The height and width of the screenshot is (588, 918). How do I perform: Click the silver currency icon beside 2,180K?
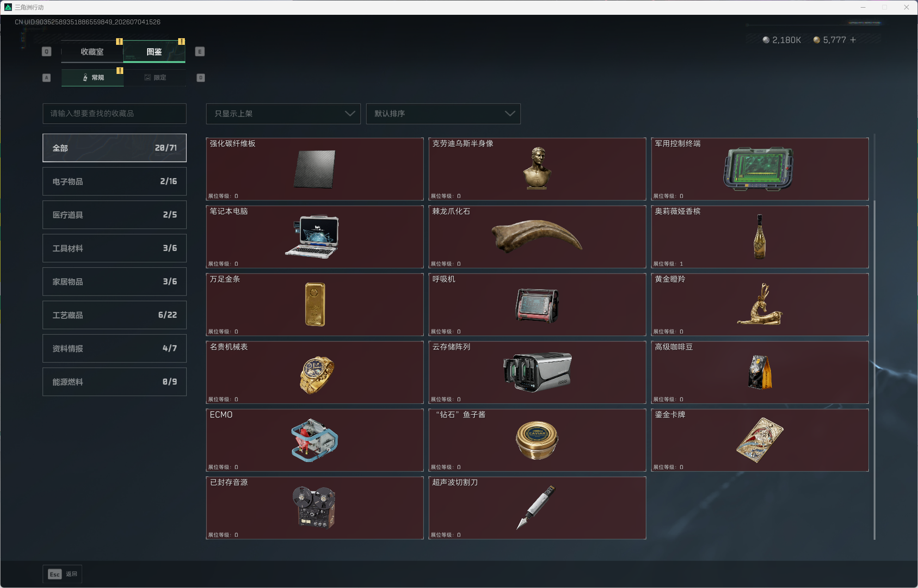766,40
